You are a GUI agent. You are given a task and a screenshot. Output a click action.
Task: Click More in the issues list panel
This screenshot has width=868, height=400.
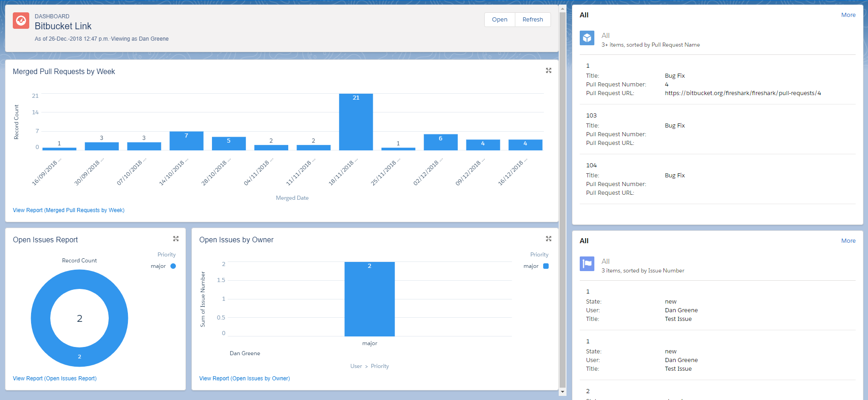(x=848, y=241)
